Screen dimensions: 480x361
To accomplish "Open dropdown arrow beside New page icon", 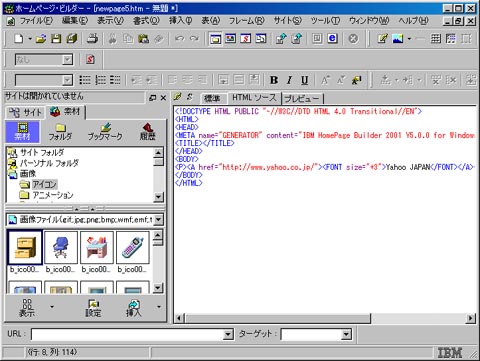I will coord(30,39).
